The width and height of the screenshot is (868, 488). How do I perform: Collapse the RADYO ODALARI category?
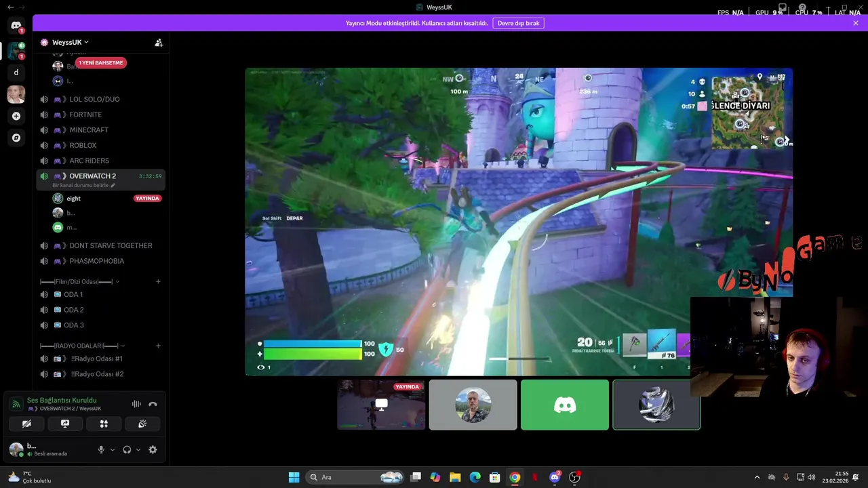coord(82,346)
